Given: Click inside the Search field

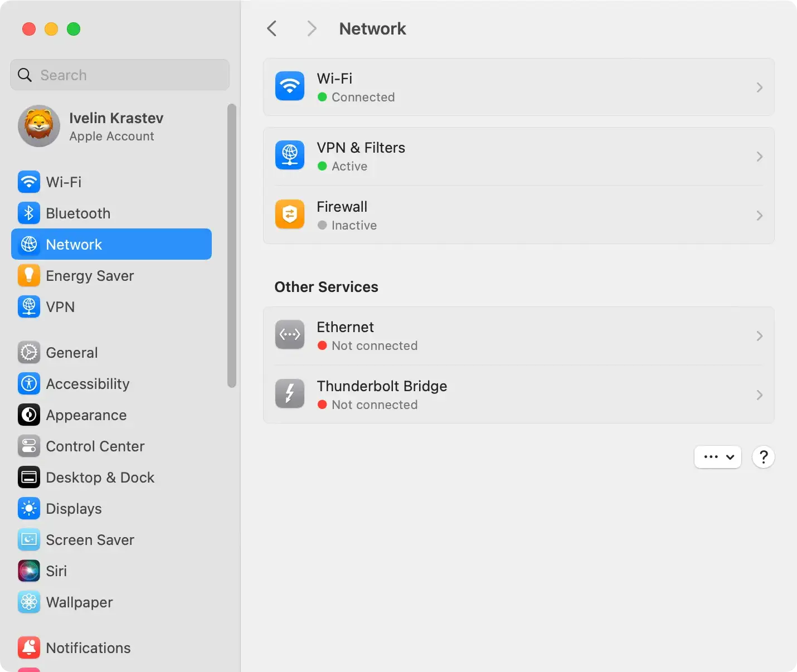Looking at the screenshot, I should tap(120, 75).
